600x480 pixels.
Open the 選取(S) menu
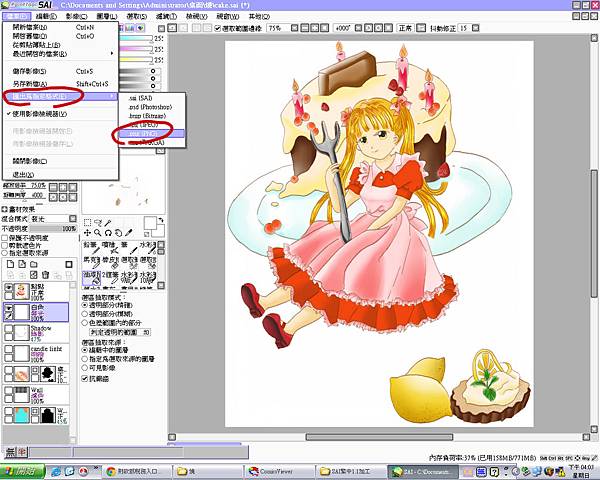(137, 16)
